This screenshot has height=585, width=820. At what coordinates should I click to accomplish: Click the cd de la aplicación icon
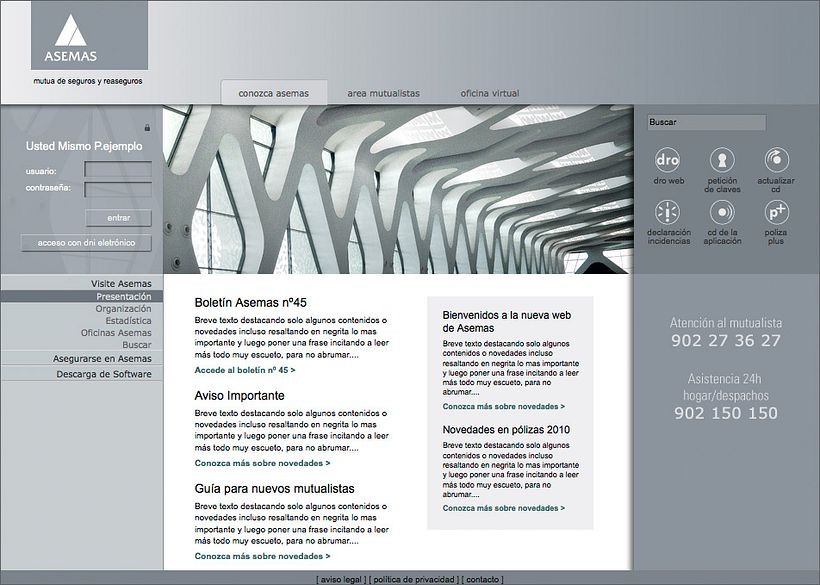[722, 212]
